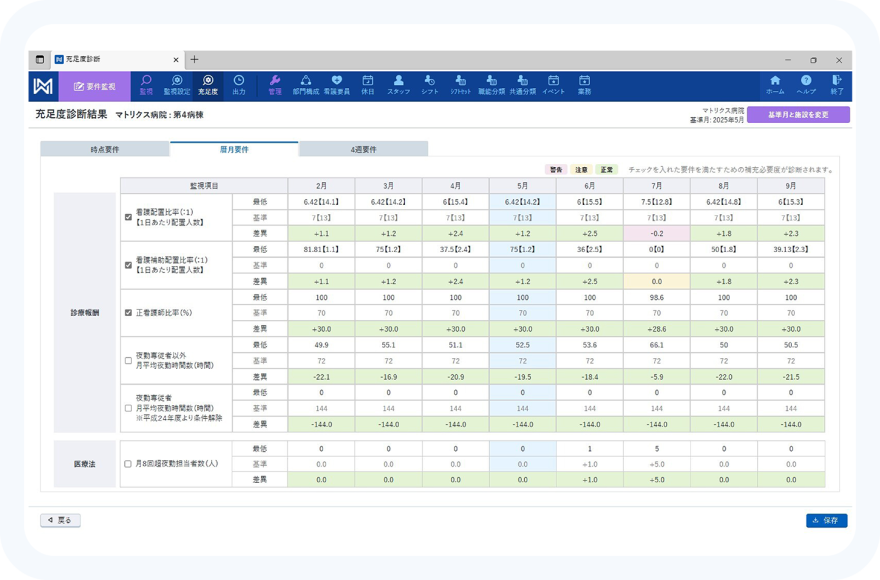Open the スタッフ person icon
Viewport: 880px width, 580px height.
click(398, 85)
